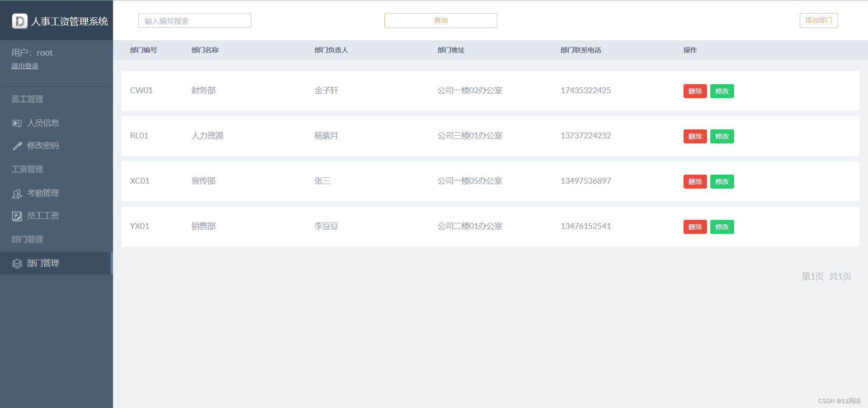The height and width of the screenshot is (408, 868).
Task: Click the 部门负责人 column header
Action: pyautogui.click(x=331, y=50)
